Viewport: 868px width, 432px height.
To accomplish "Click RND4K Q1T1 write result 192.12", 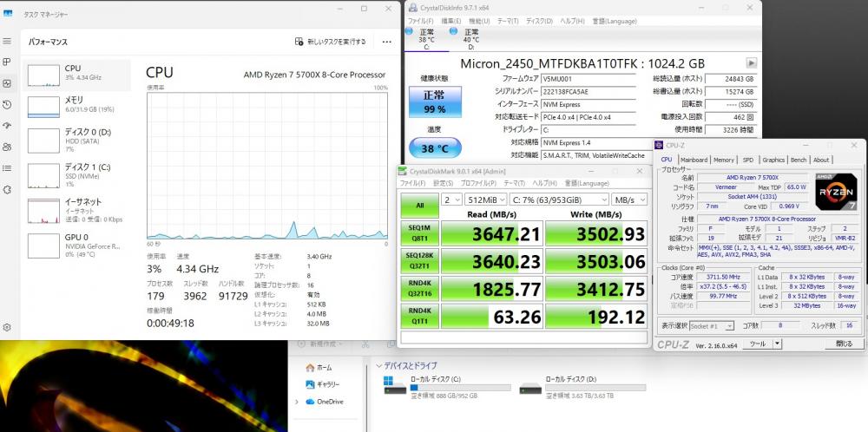I will 596,317.
